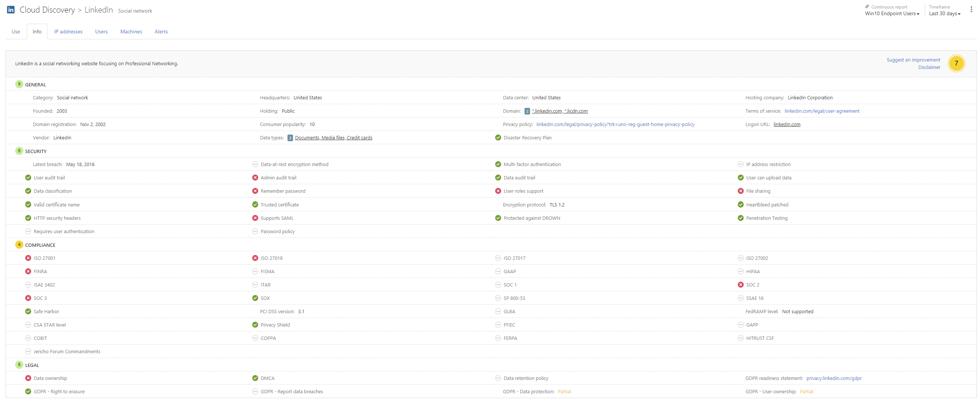Click the red X beside Supports SAML
Image resolution: width=980 pixels, height=404 pixels.
(255, 218)
